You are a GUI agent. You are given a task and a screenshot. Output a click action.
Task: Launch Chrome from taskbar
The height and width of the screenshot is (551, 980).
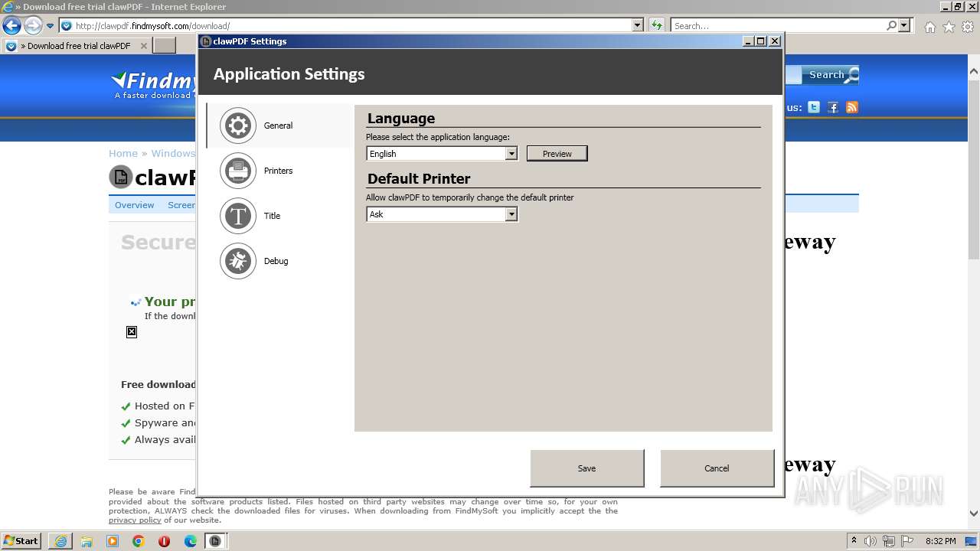click(x=139, y=541)
